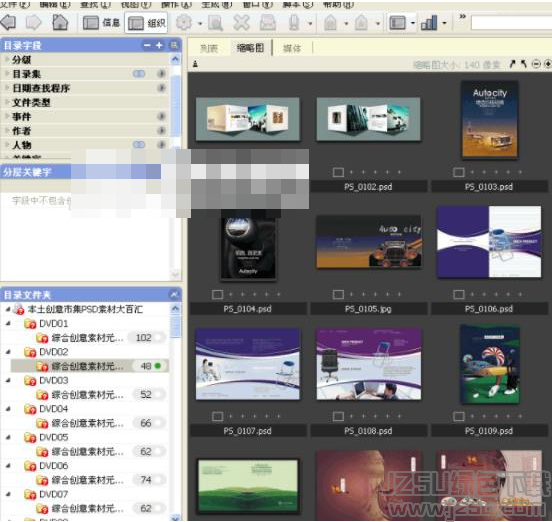Click the window layout toolbar icon
Screen dimensions: 552x522
tap(397, 23)
